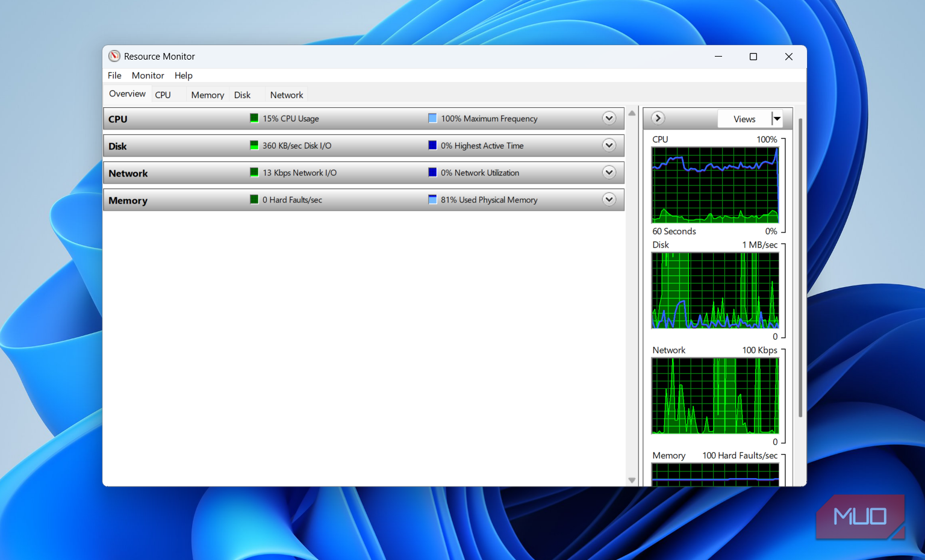Screen dimensions: 925x560
Task: Click the '81% Used Physical Memory' text
Action: pyautogui.click(x=489, y=200)
